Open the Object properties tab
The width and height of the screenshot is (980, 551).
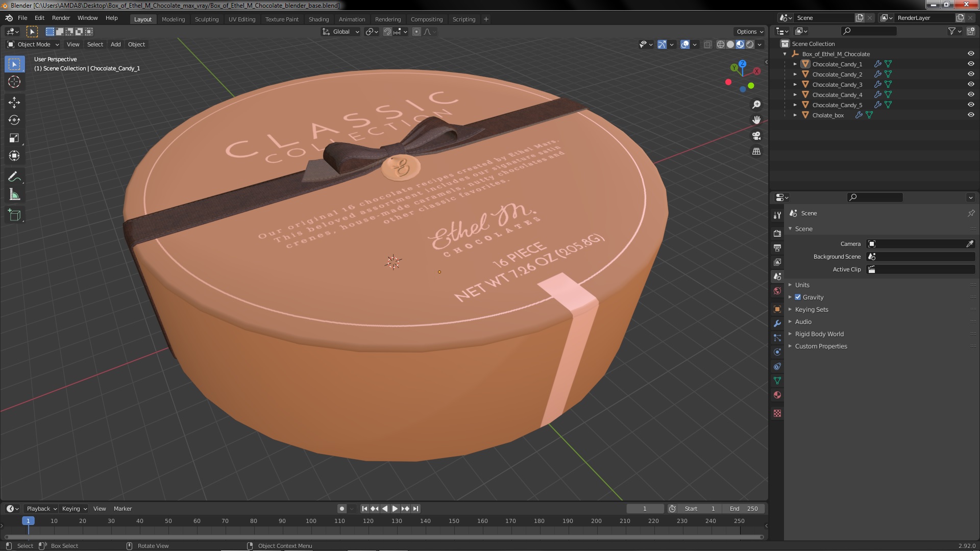(777, 309)
